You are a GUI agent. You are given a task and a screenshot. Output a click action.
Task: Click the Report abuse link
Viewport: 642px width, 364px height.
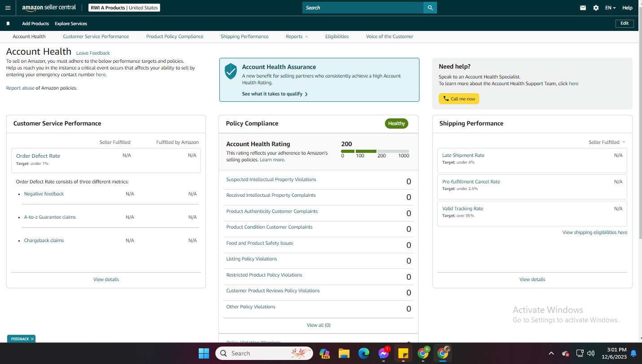20,88
